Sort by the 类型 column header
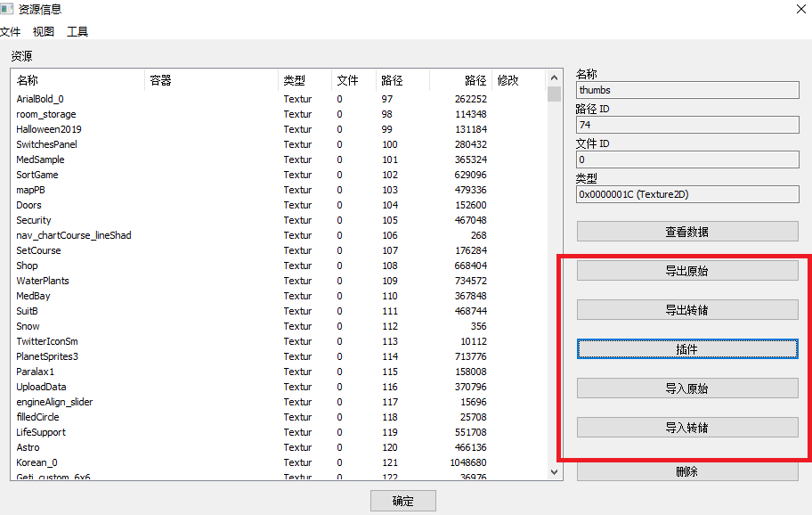Image resolution: width=812 pixels, height=515 pixels. pyautogui.click(x=305, y=80)
